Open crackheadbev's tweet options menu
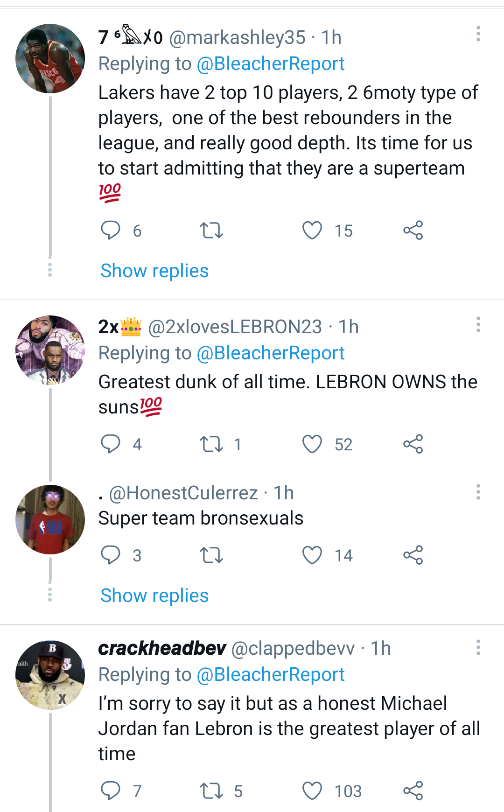 pos(478,646)
